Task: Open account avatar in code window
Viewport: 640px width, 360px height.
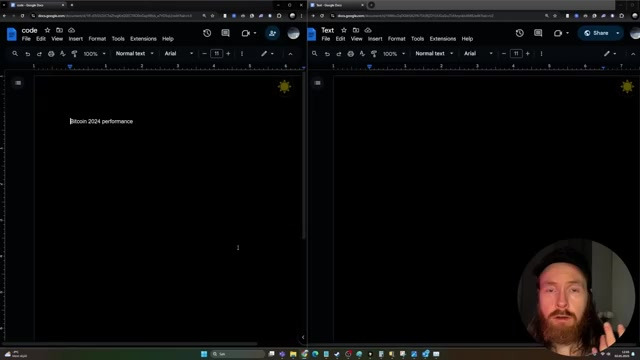Action: 293,33
